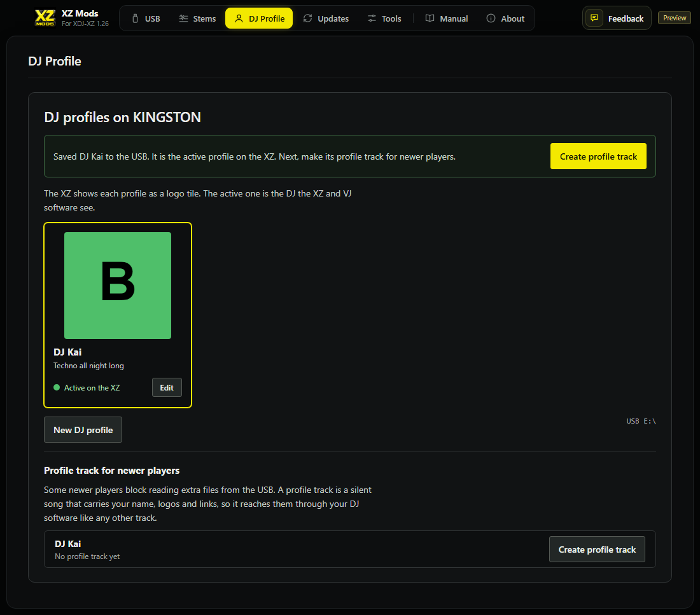Click the 'USB E:\' path label
700x615 pixels.
641,421
